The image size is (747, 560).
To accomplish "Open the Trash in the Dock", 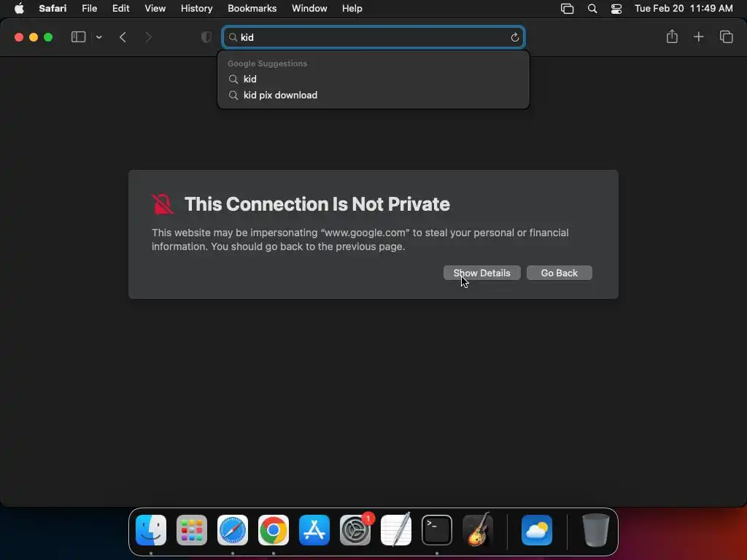I will (595, 530).
